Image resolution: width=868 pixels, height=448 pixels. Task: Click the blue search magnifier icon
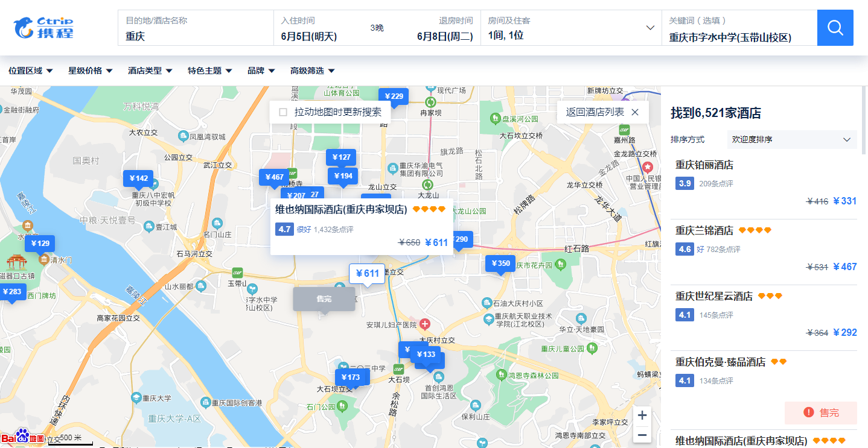coord(835,27)
